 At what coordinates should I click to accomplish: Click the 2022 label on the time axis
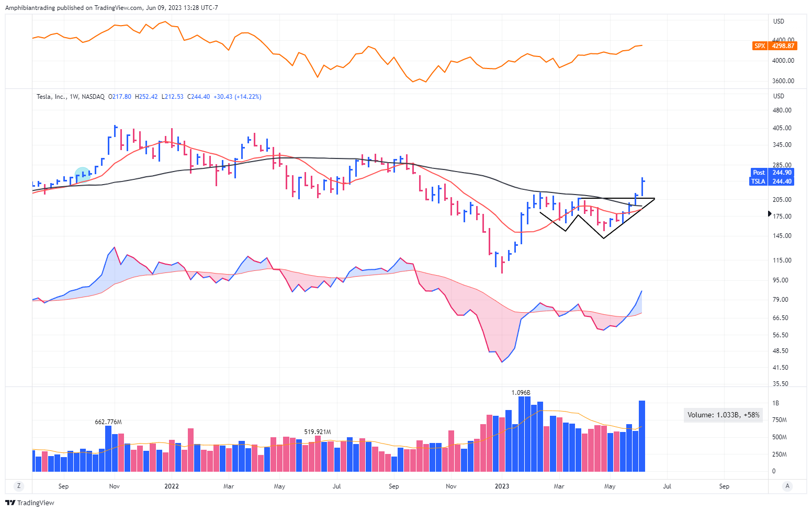point(172,486)
